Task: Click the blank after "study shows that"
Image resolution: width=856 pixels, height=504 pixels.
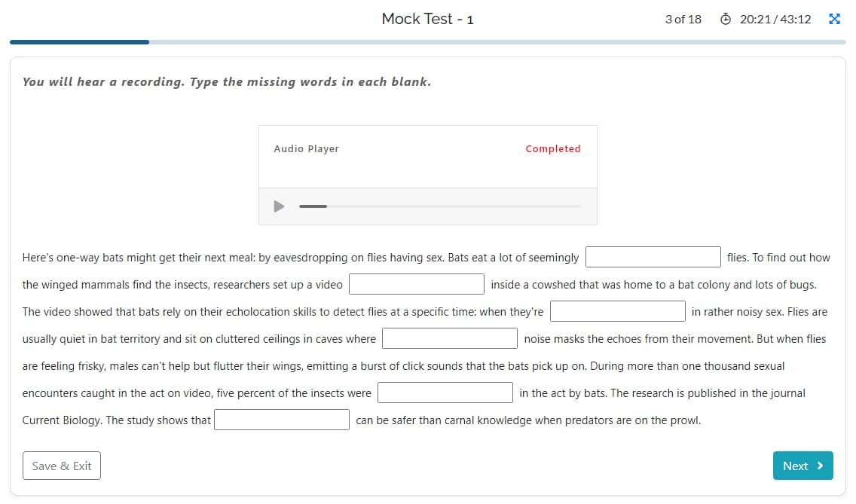Action: [x=282, y=420]
